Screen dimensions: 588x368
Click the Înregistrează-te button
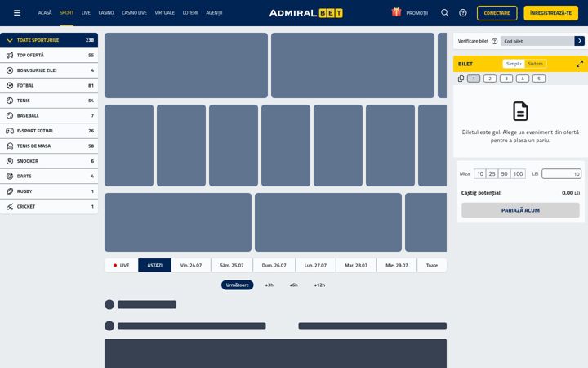(551, 13)
